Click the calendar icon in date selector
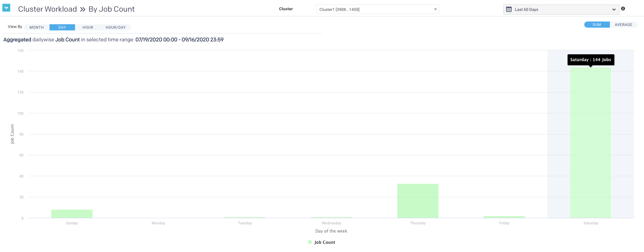The height and width of the screenshot is (252, 644). (x=509, y=9)
